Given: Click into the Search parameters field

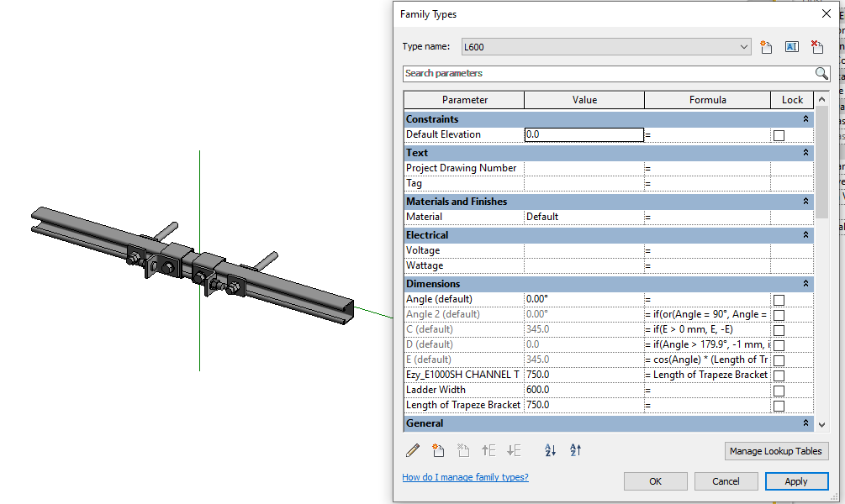Looking at the screenshot, I should point(609,73).
